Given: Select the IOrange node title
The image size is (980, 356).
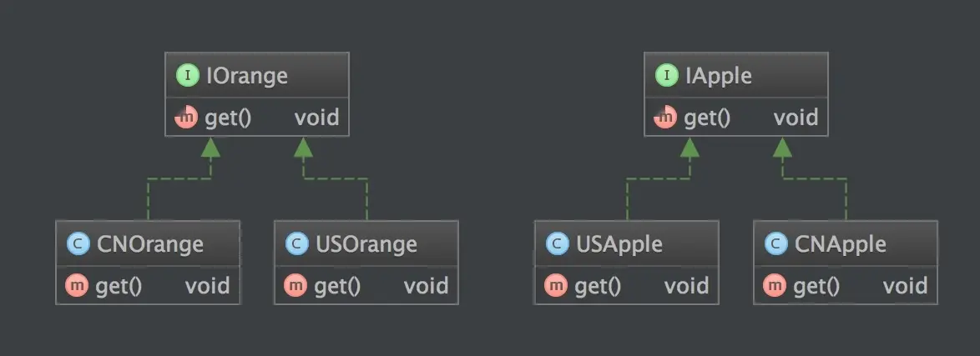Looking at the screenshot, I should point(246,77).
